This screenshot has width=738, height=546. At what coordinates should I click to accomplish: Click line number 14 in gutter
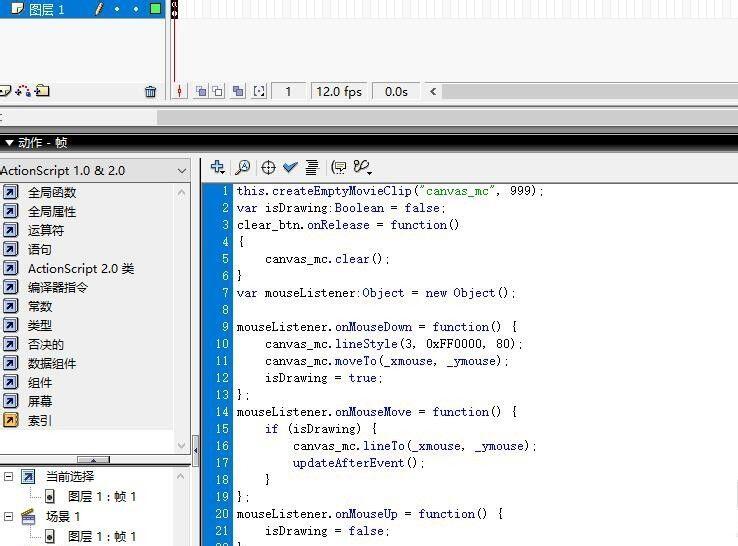[x=222, y=412]
